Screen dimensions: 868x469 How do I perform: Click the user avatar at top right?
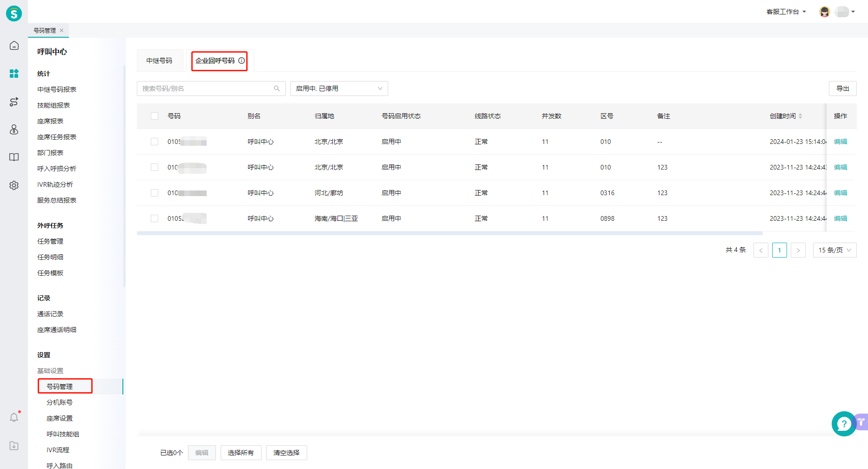[824, 12]
